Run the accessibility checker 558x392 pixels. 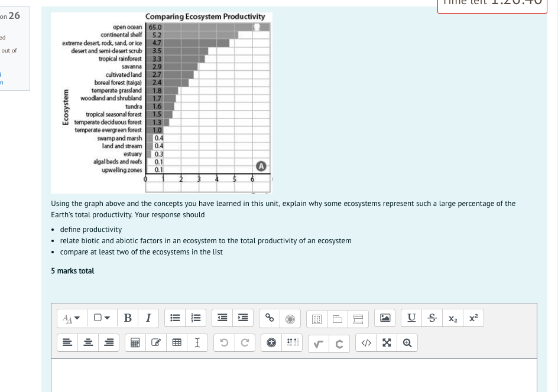[x=271, y=342]
